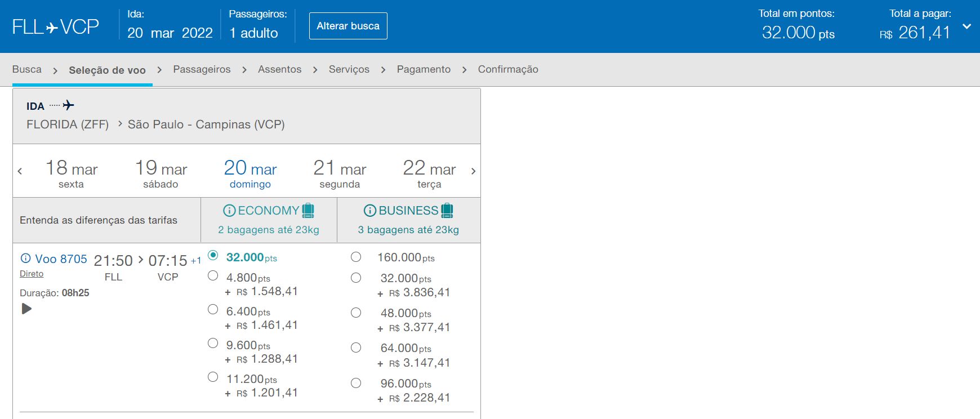Select the 4.800 pts + R$ 1.548,41 fare
This screenshot has width=980, height=419.
coord(213,275)
